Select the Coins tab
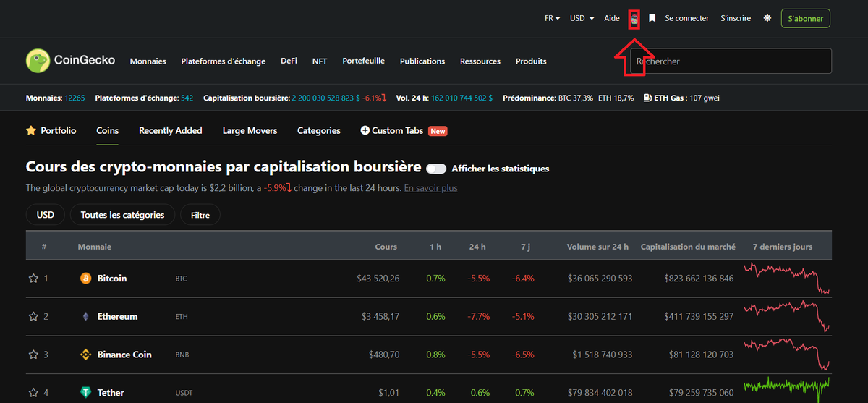This screenshot has width=868, height=403. (x=108, y=131)
